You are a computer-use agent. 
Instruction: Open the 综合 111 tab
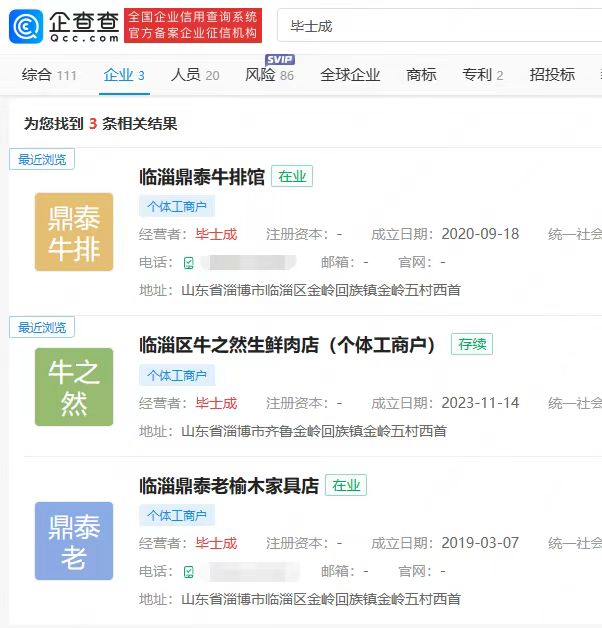49,75
